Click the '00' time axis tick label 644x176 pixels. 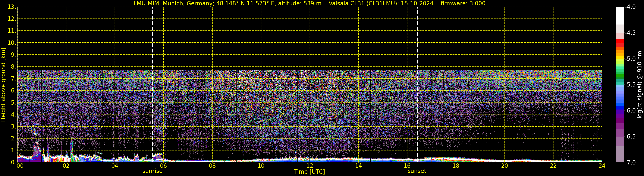(x=20, y=166)
